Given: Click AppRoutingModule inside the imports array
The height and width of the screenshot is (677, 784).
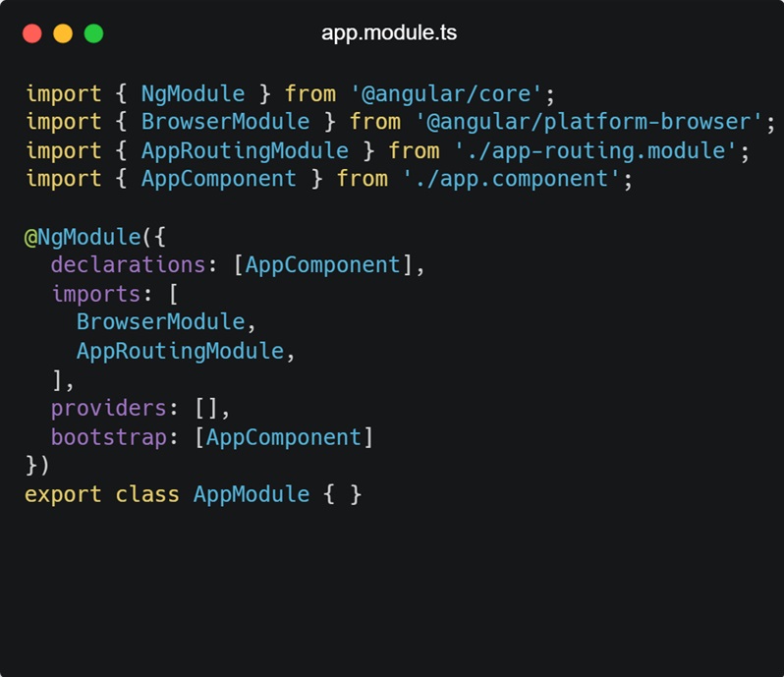Looking at the screenshot, I should click(x=180, y=351).
